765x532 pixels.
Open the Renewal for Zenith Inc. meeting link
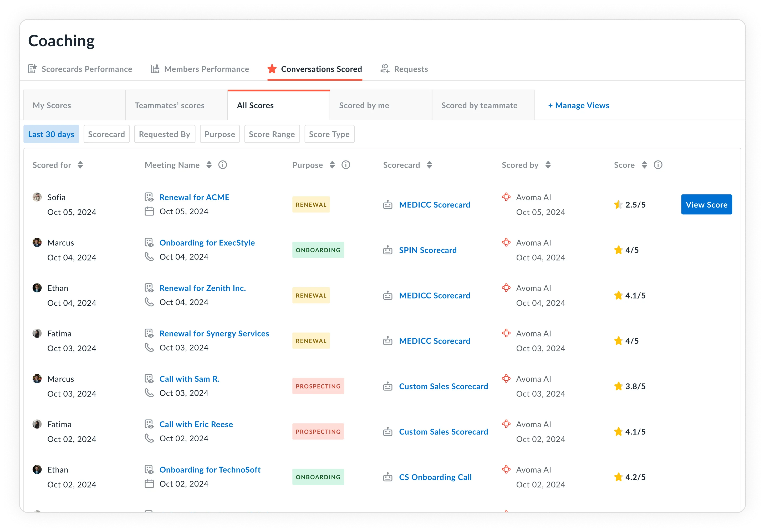coord(202,288)
